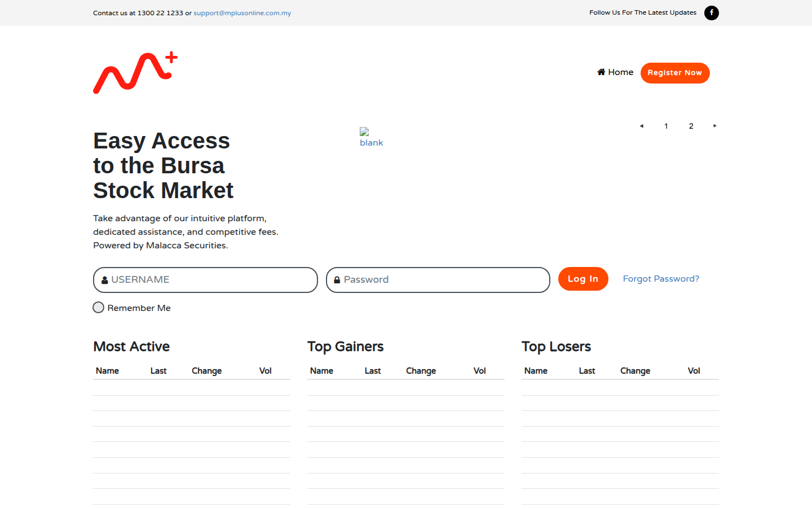Screen dimensions: 812x508
Task: Click Vol header in Most Active table
Action: click(265, 371)
